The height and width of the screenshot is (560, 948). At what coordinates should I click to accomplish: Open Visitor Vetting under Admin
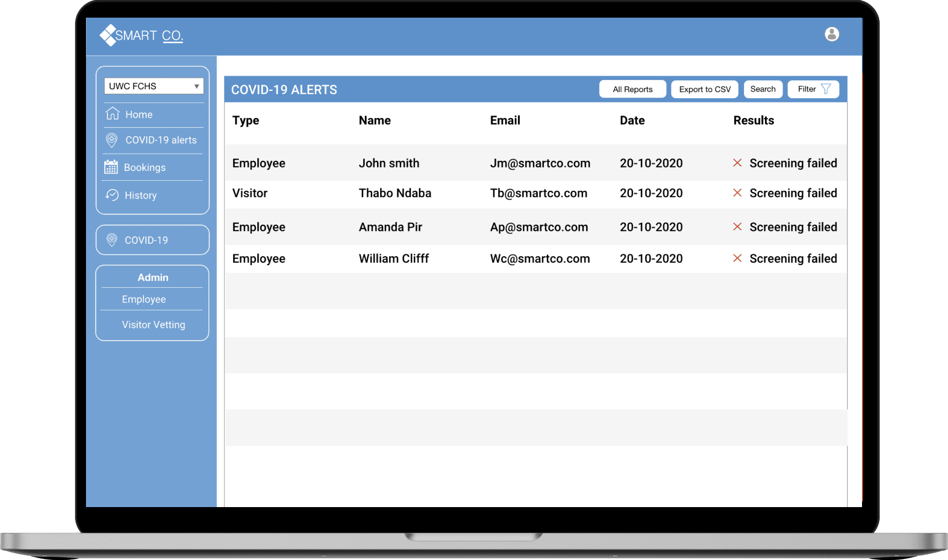click(153, 325)
